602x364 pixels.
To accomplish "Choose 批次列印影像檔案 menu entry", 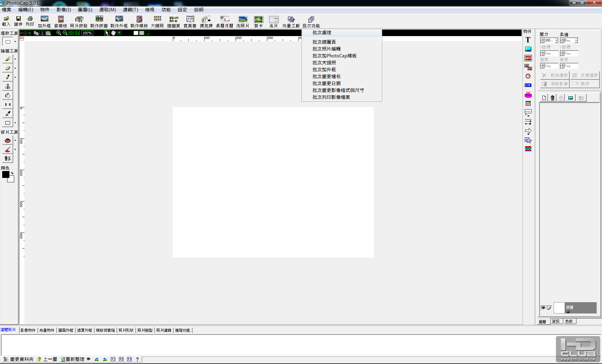I will click(x=342, y=97).
